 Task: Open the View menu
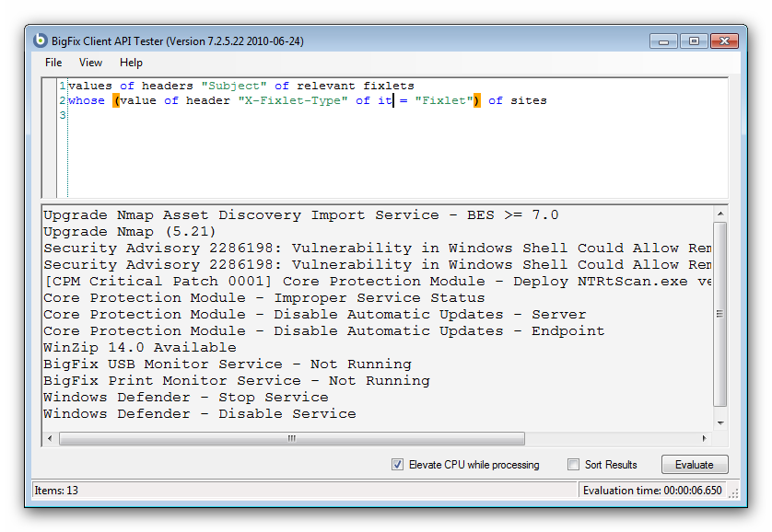pyautogui.click(x=89, y=63)
